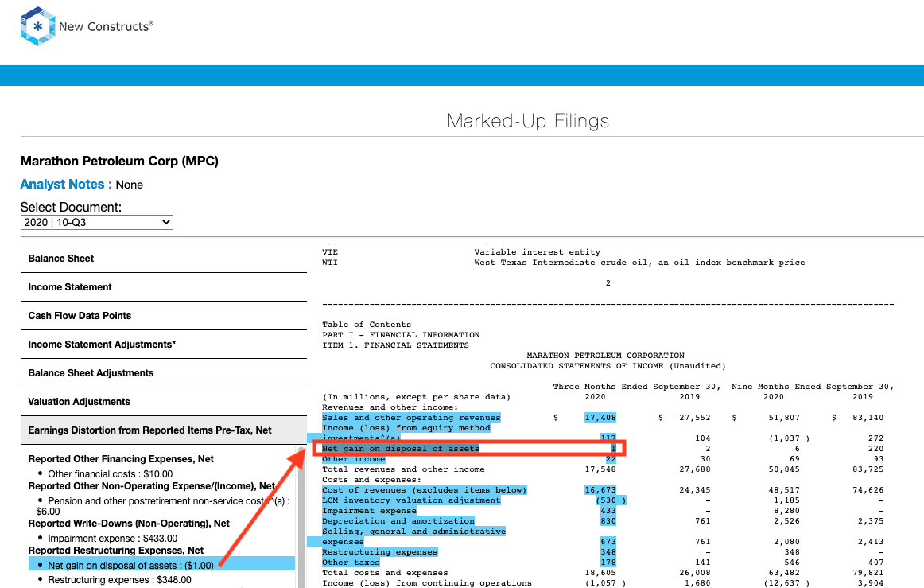Click the highlighted 673 SG&A value
The width and height of the screenshot is (924, 588).
point(608,542)
